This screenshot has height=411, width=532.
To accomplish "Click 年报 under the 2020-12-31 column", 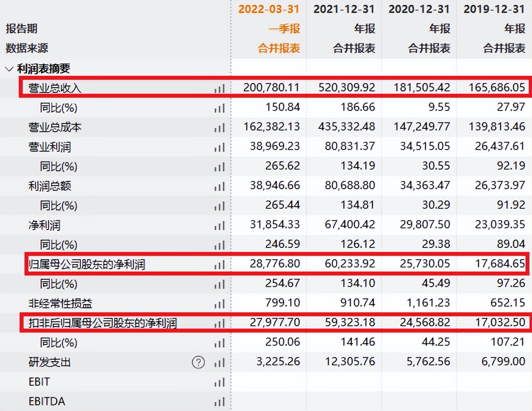I will pyautogui.click(x=439, y=29).
